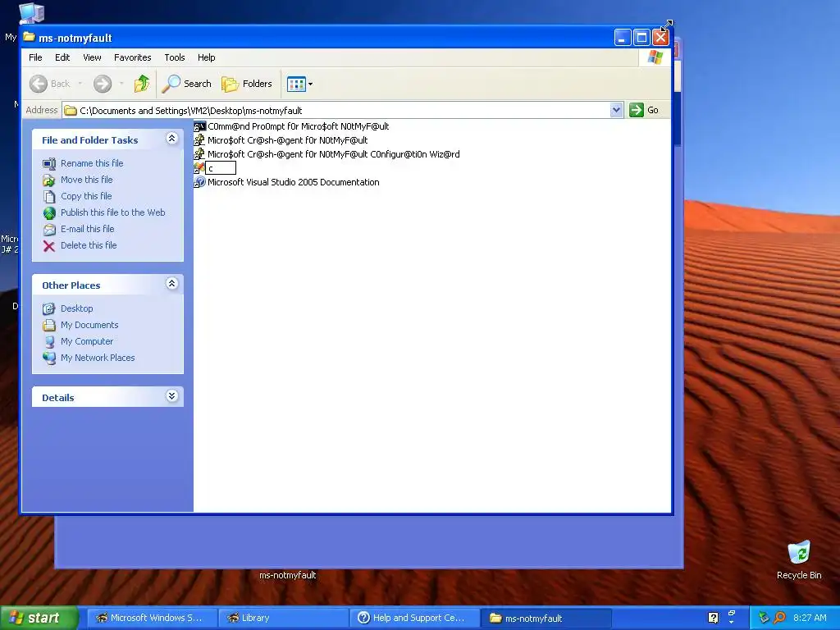The image size is (840, 630).
Task: Expand the Forward history dropdown arrow
Action: click(x=121, y=84)
